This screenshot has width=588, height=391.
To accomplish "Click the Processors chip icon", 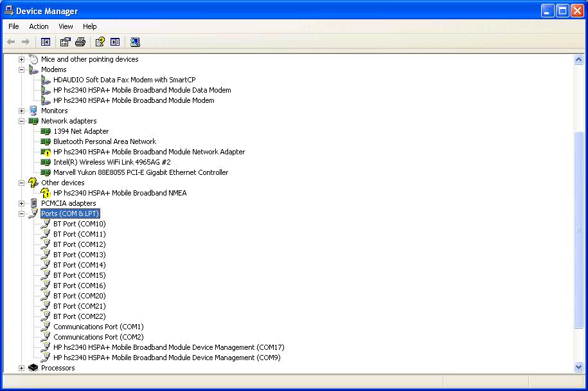I will [33, 368].
